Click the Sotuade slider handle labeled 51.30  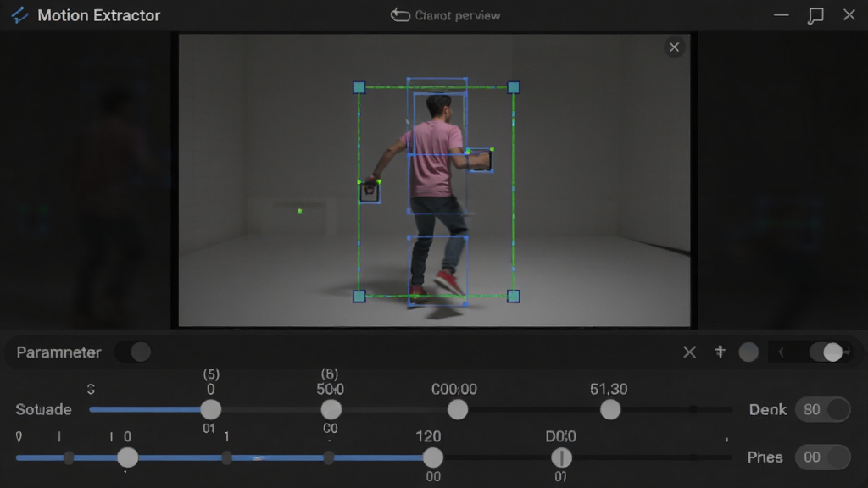(610, 409)
